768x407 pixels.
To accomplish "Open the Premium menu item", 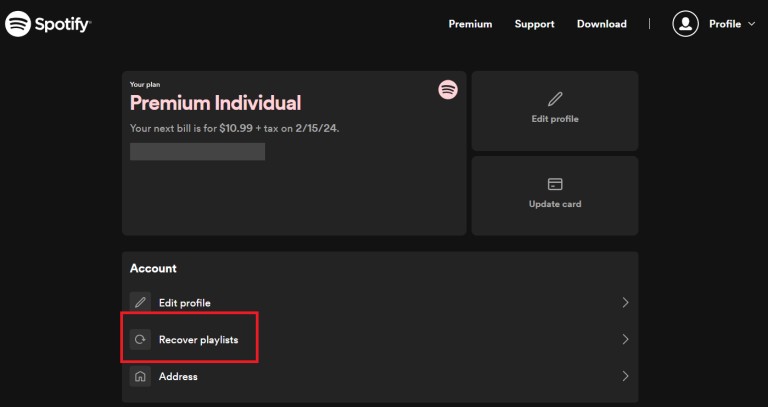I will (470, 24).
